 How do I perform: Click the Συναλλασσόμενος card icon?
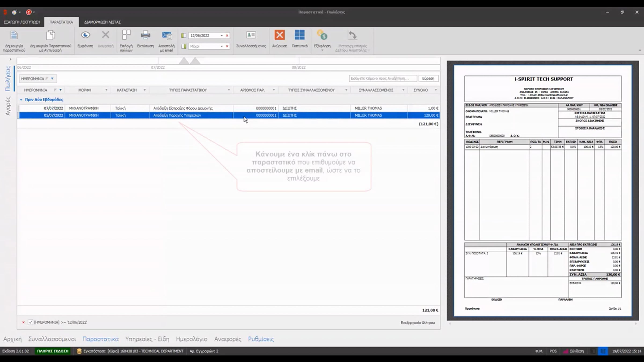[251, 35]
